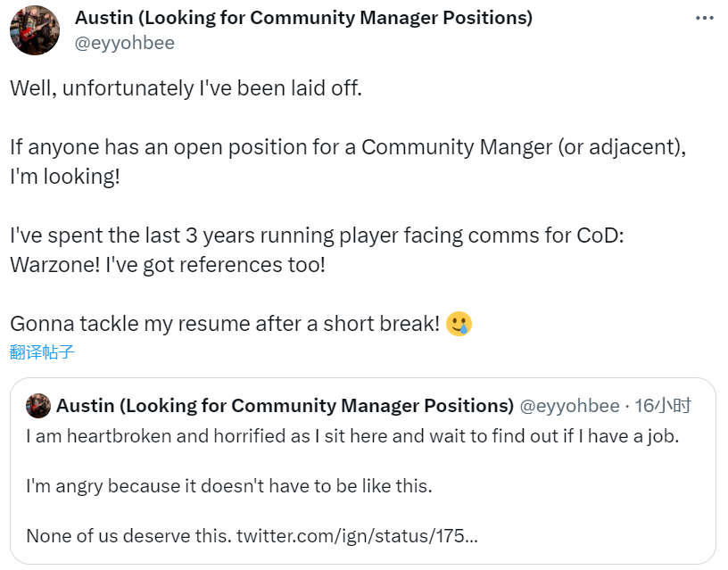This screenshot has height=570, width=728.
Task: Click the "I'm angry because" quoted line
Action: (x=228, y=486)
